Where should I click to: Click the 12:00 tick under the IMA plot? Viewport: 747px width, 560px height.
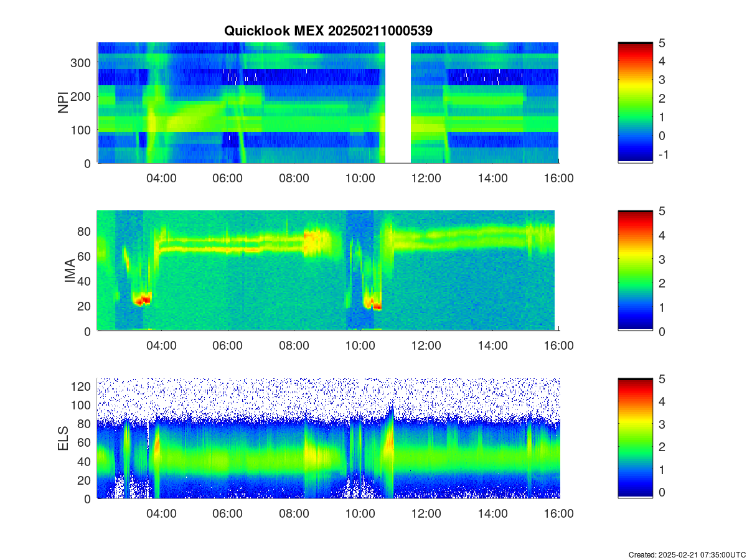click(x=426, y=346)
